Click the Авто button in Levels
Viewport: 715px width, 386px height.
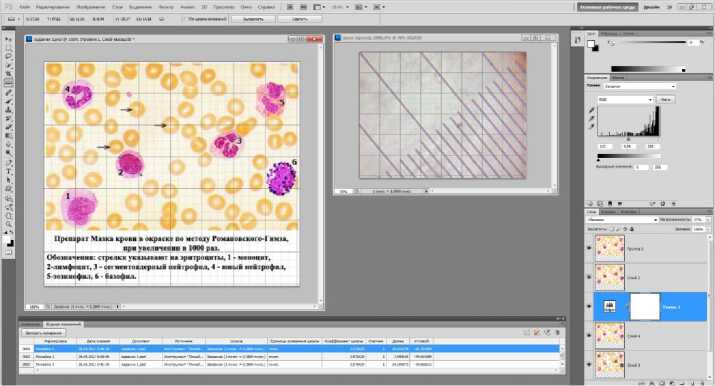pyautogui.click(x=666, y=99)
